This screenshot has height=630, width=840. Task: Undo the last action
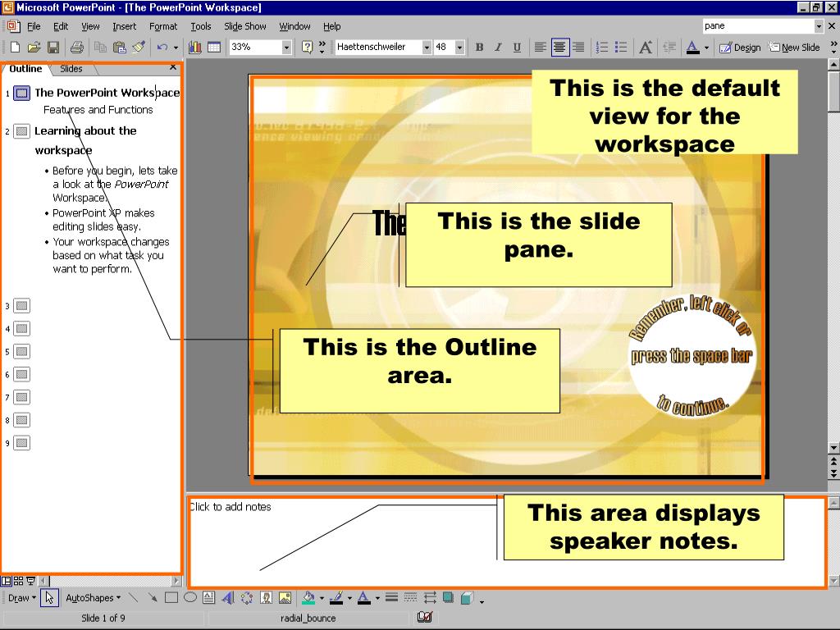[162, 47]
